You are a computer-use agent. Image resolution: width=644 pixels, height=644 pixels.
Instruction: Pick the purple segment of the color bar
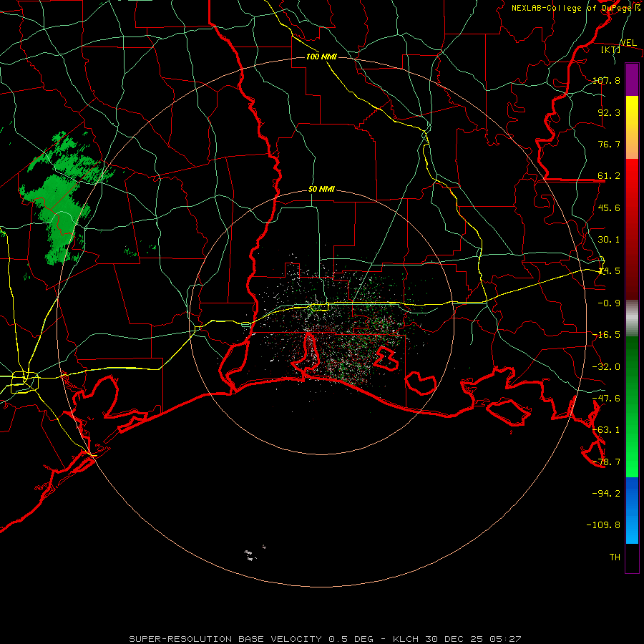(x=632, y=80)
